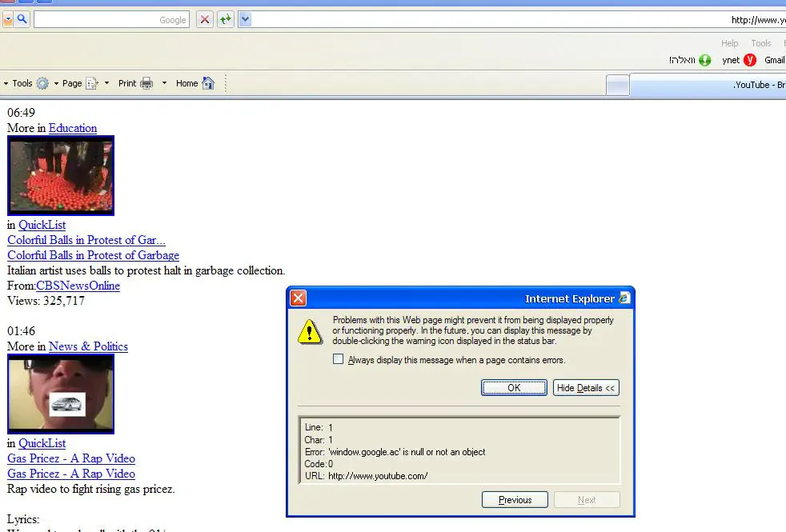Expand the address bar history dropdown

[x=246, y=19]
